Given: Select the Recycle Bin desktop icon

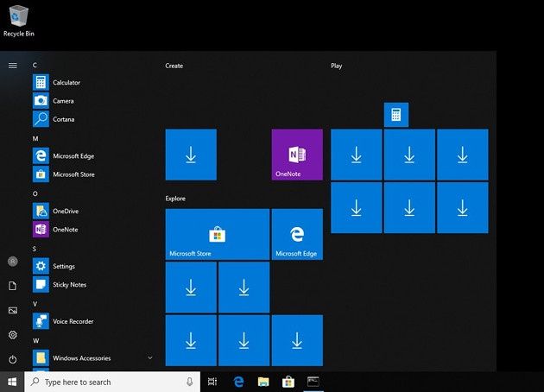Looking at the screenshot, I should 19,21.
